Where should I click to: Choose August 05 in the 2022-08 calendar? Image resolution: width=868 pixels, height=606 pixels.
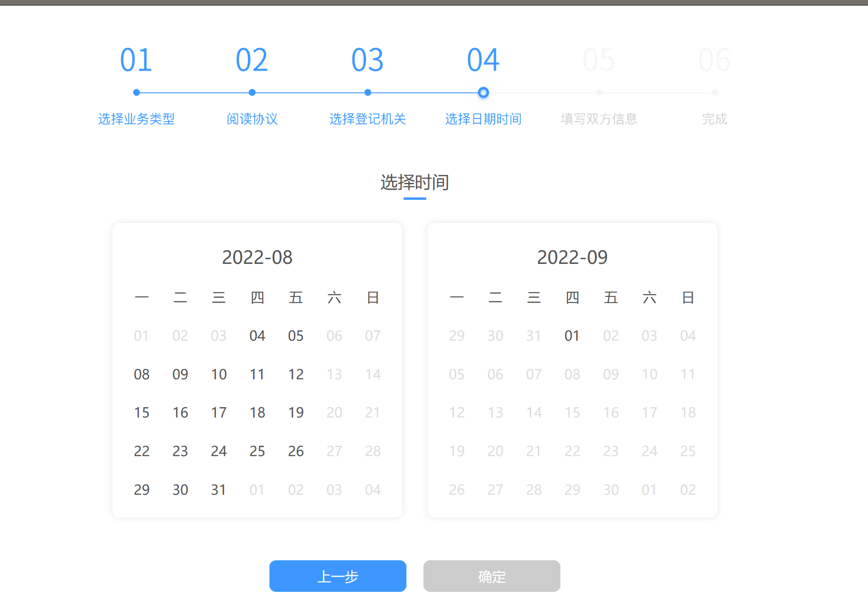coord(296,336)
